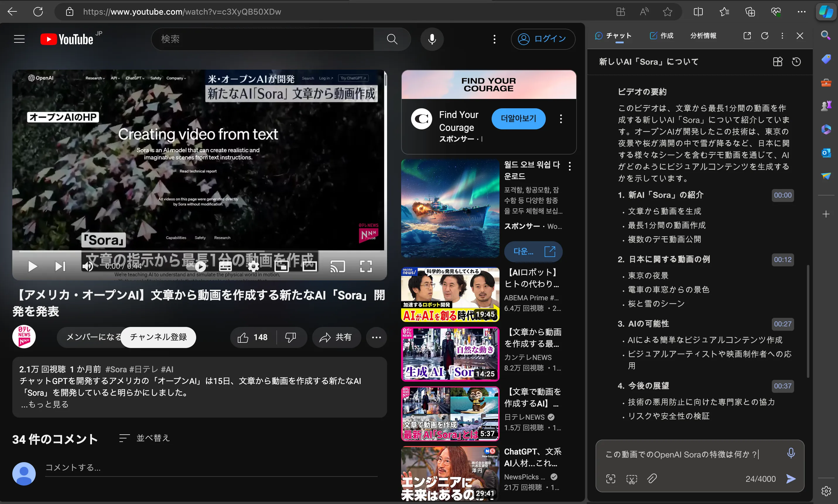Click メンバーになる join button

point(89,337)
